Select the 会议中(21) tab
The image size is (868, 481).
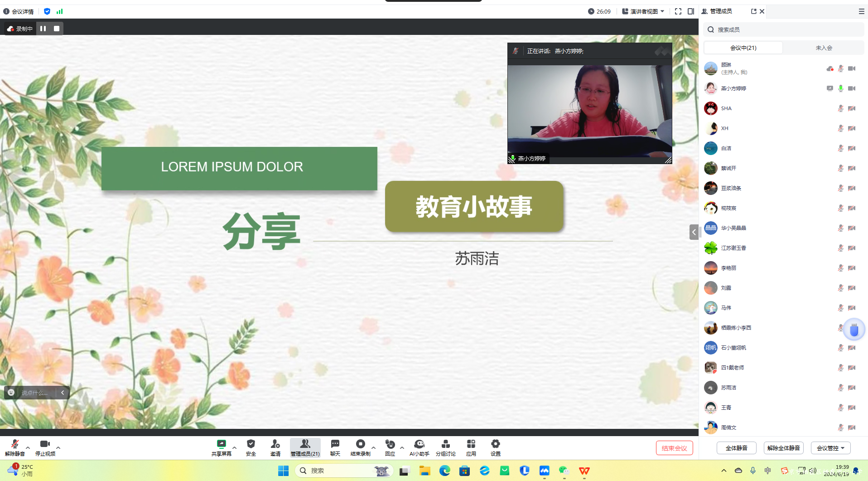(743, 48)
